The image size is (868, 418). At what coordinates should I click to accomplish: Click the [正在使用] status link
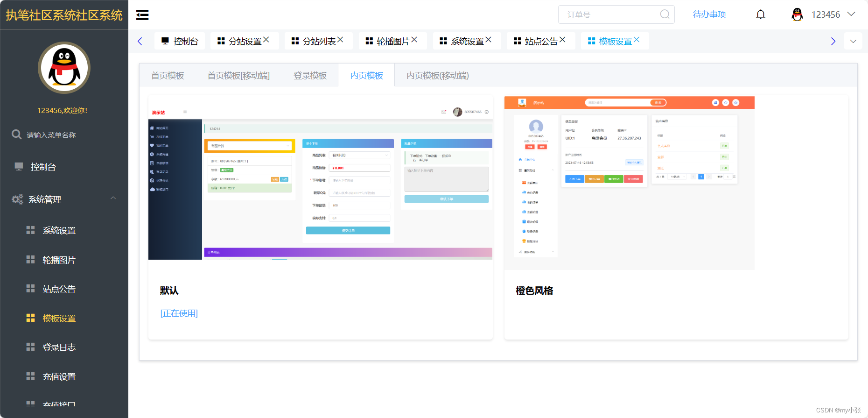[x=179, y=313]
